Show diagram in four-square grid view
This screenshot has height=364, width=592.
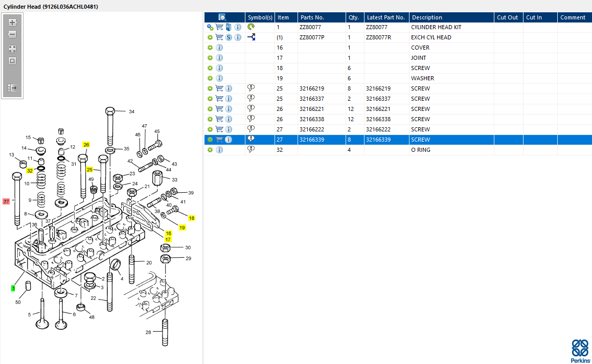point(12,49)
